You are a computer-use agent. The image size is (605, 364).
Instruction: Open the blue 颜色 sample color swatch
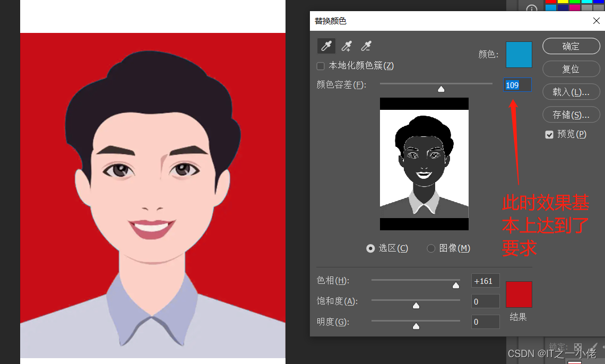pos(519,55)
